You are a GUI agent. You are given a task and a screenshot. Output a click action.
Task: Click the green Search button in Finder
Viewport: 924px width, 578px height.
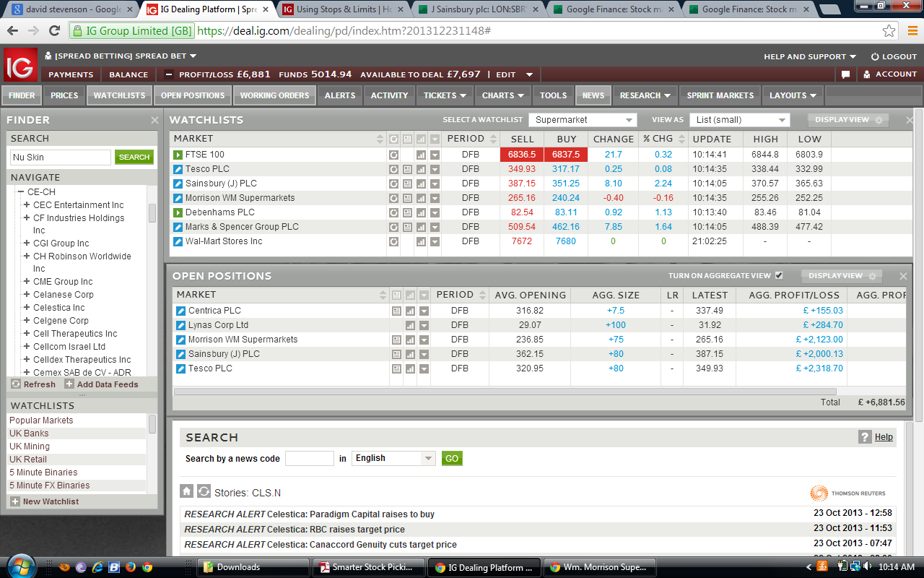(x=134, y=157)
